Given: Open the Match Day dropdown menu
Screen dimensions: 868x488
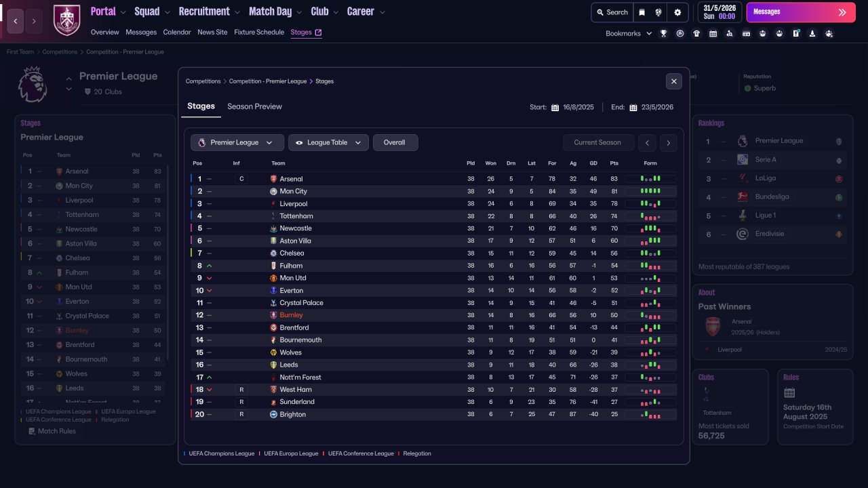Looking at the screenshot, I should tap(275, 12).
